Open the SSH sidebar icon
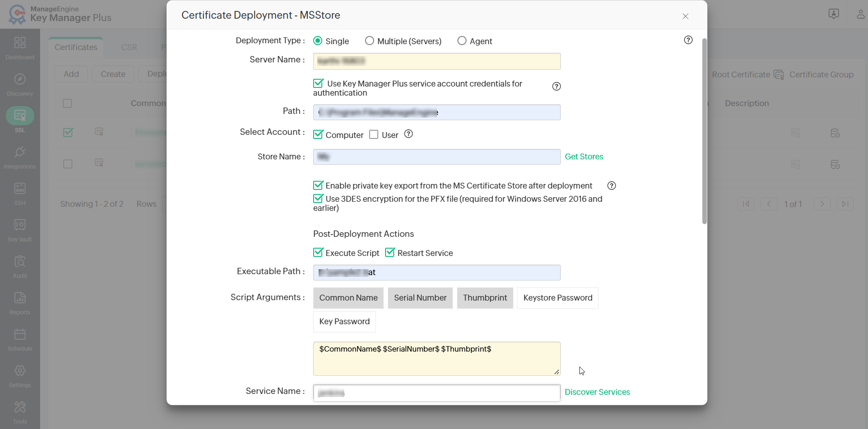868x429 pixels. tap(20, 189)
